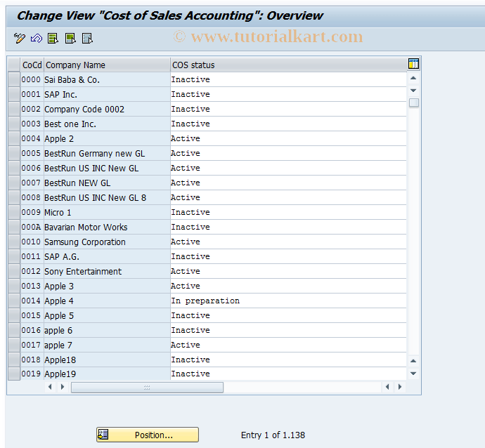The height and width of the screenshot is (448, 485).
Task: Click the select-all corner cell of table
Action: click(x=14, y=65)
